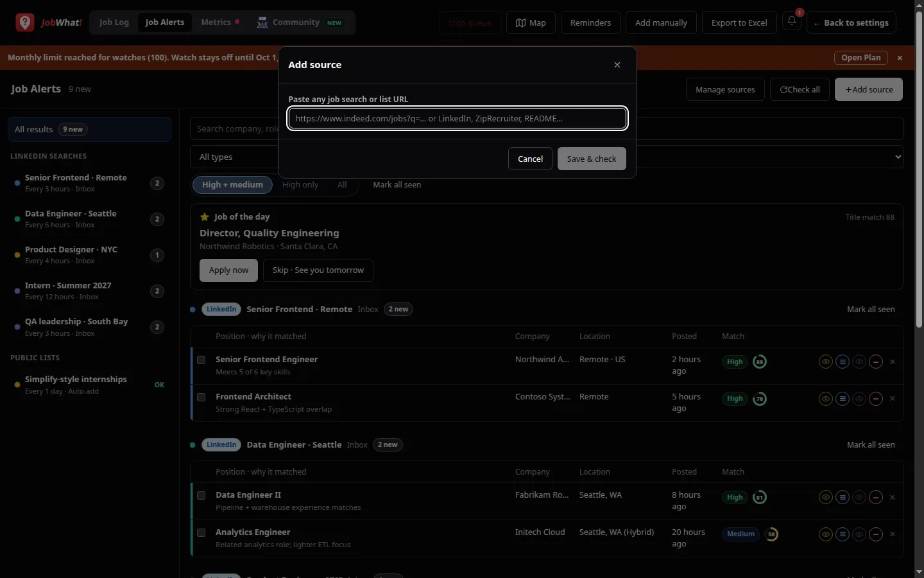Tick the Data Engineer II checkbox

point(201,496)
